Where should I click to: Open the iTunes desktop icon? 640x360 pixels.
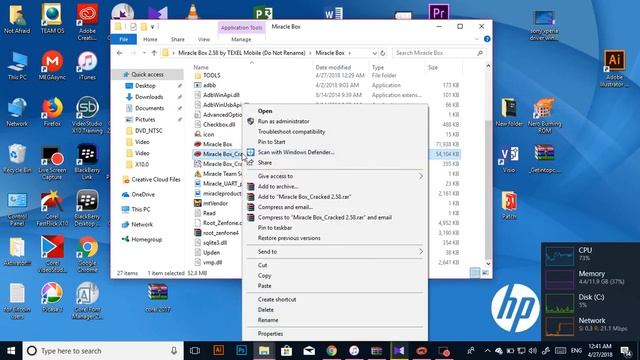pos(87,65)
